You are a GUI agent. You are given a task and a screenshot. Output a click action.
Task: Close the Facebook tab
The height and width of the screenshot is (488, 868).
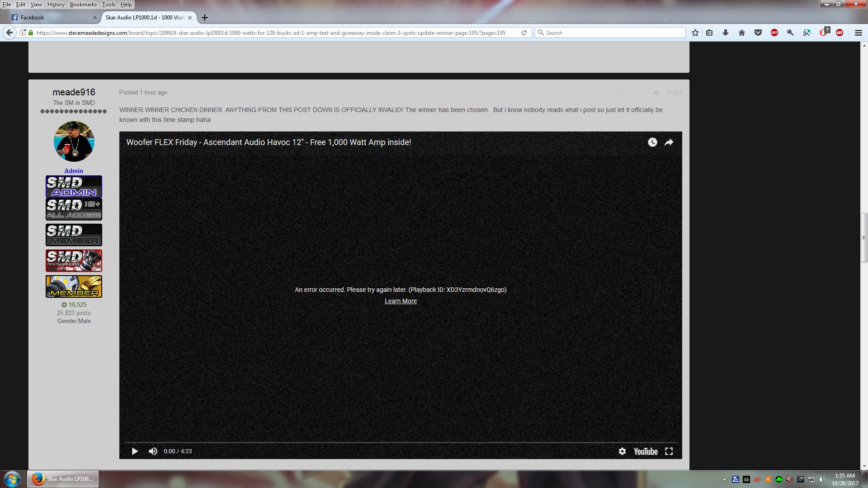[x=94, y=18]
